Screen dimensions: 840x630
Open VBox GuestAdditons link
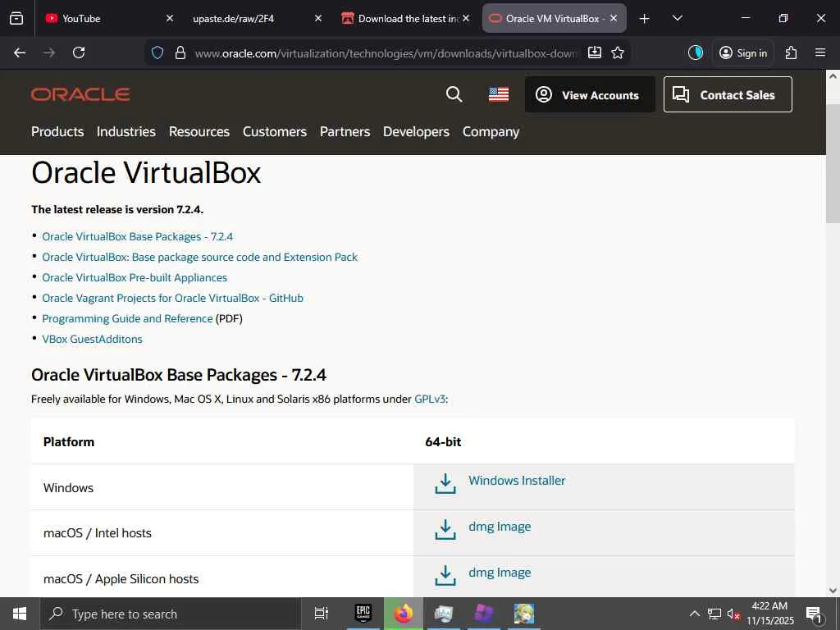point(92,339)
